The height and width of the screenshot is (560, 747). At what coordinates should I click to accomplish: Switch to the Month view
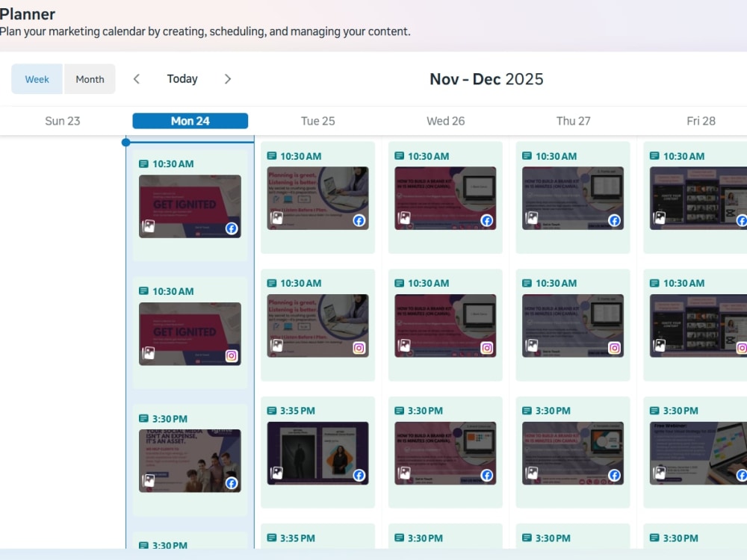(90, 79)
